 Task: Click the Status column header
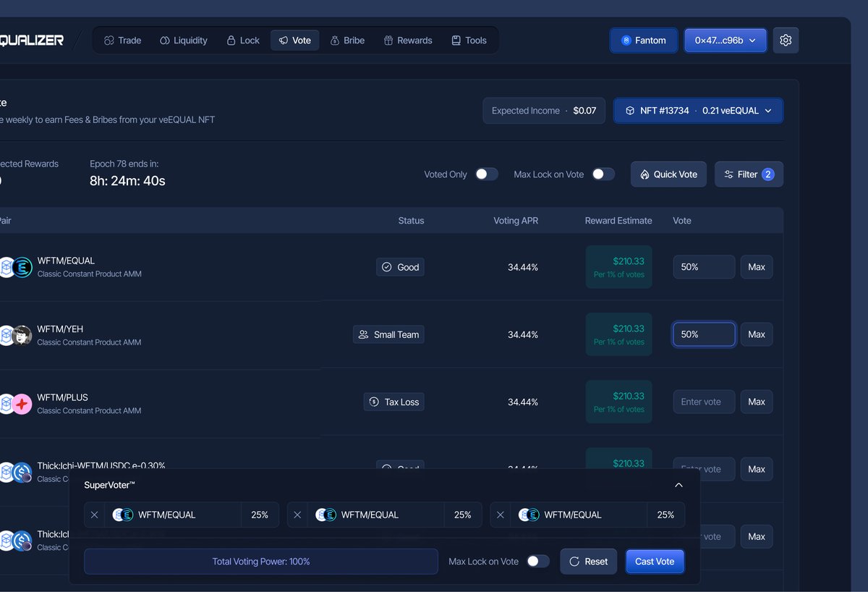(411, 221)
